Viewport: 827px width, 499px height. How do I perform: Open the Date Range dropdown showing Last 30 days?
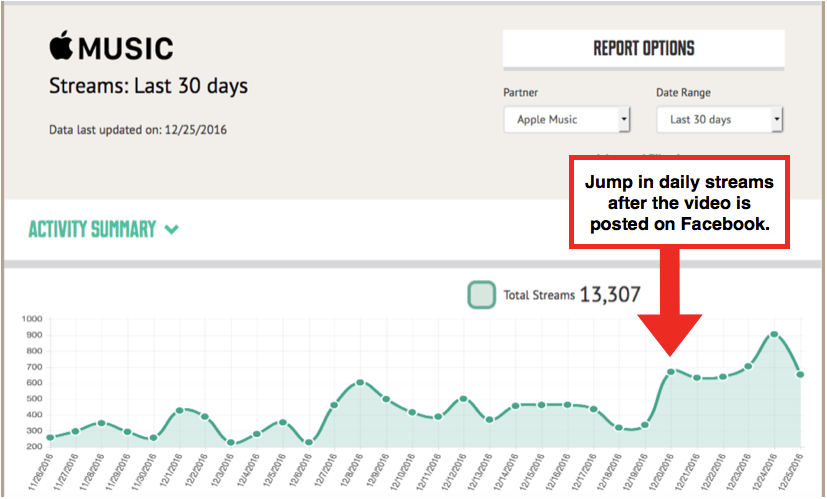(x=719, y=120)
